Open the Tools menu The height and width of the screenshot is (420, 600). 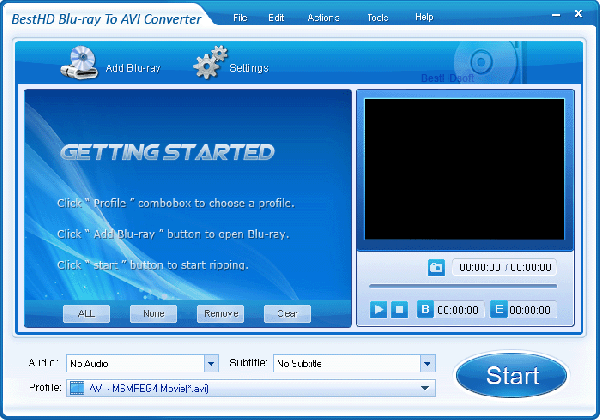pos(378,18)
